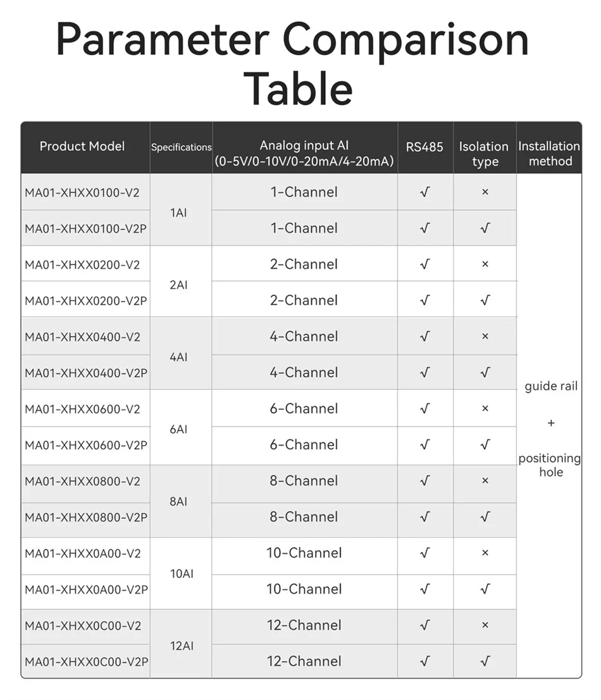Click the RS485 checkmark for MA01-XHXX0100-V2
Screen dimensions: 601x700
click(424, 192)
